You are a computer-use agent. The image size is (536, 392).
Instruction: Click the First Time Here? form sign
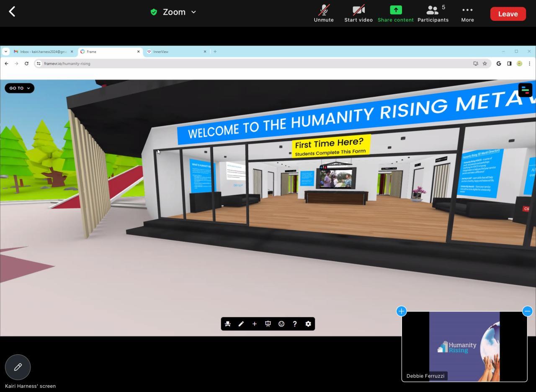pos(331,146)
